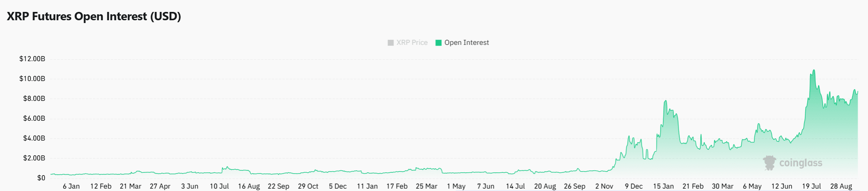
Task: Click the 29 Oct date label
Action: click(x=308, y=186)
